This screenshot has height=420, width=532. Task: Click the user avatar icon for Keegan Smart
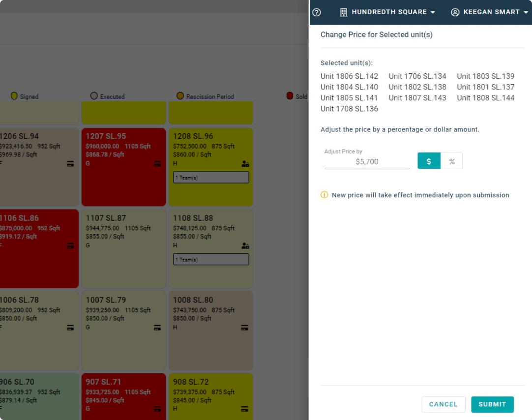coord(455,13)
